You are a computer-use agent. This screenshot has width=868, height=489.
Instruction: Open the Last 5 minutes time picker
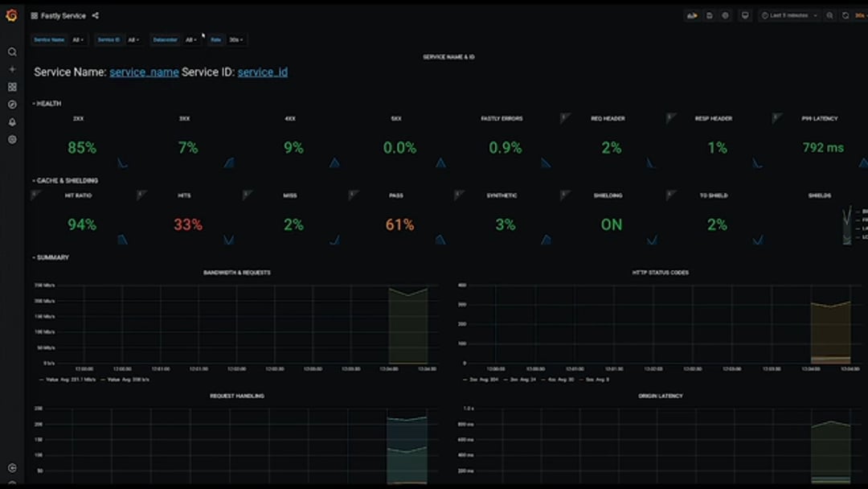(789, 15)
